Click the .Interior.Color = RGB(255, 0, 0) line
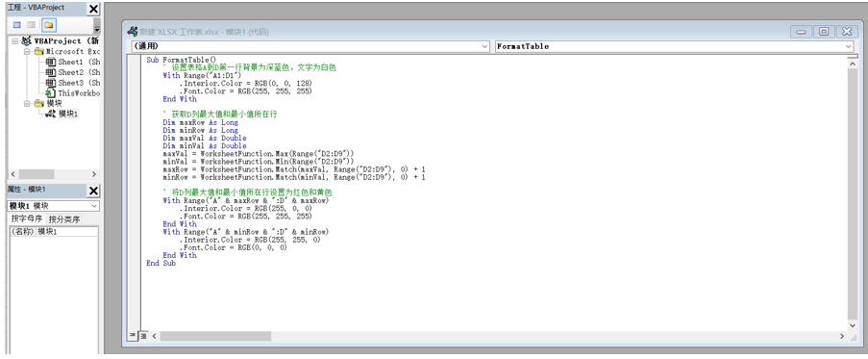The image size is (868, 359). pos(246,209)
